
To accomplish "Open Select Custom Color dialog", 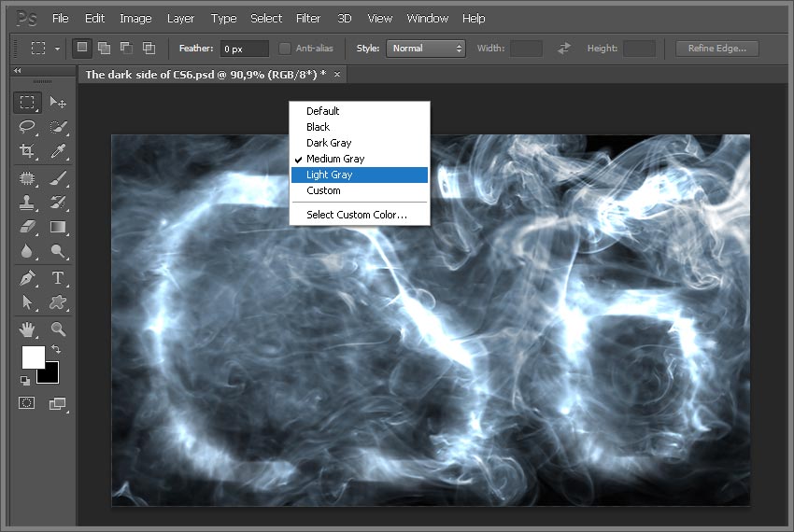I will point(360,215).
